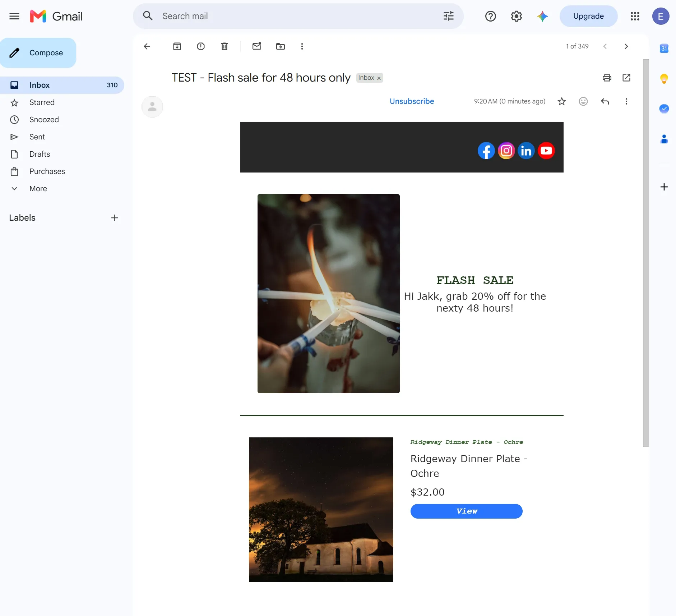Open the Calendar side panel
Viewport: 676px width, 616px height.
pos(664,48)
